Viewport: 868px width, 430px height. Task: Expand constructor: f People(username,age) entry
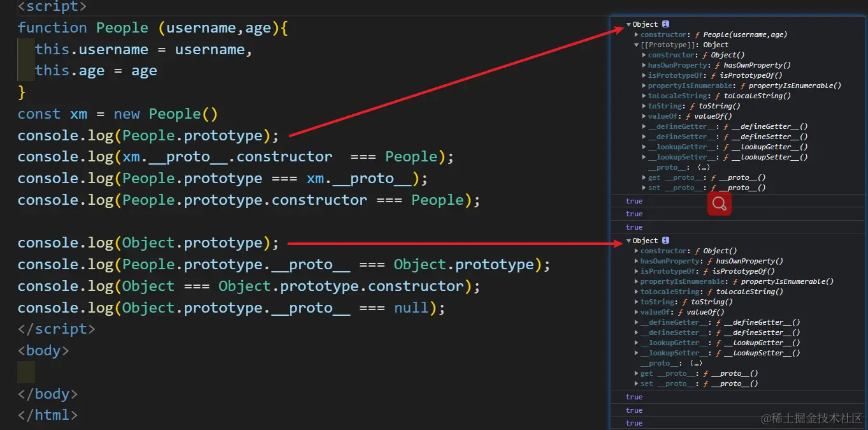pyautogui.click(x=637, y=34)
